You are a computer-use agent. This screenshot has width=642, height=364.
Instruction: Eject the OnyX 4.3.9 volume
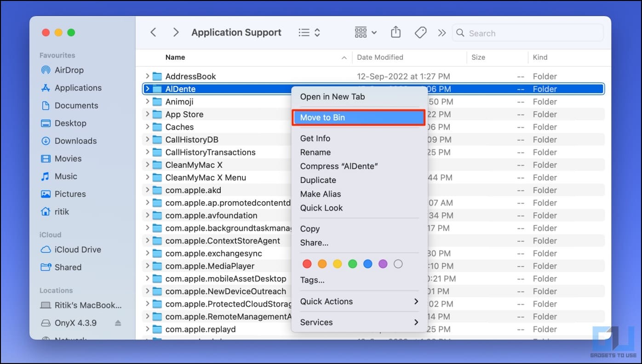118,323
